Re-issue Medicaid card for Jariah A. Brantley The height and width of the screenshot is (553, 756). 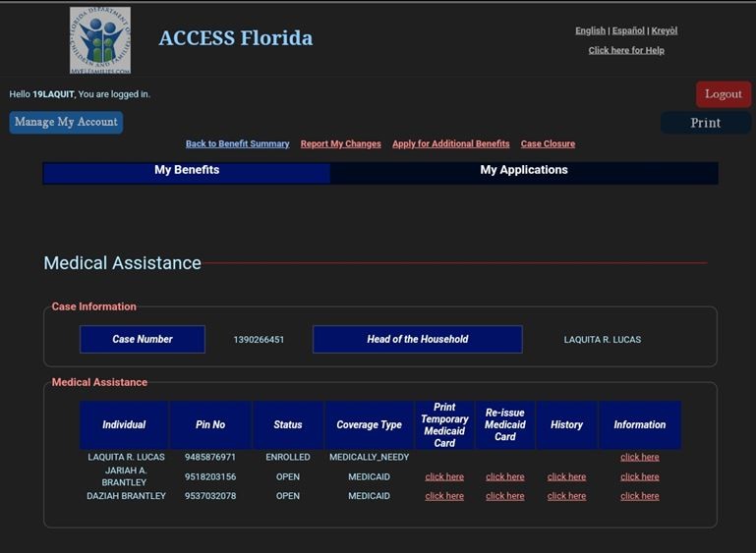click(504, 477)
